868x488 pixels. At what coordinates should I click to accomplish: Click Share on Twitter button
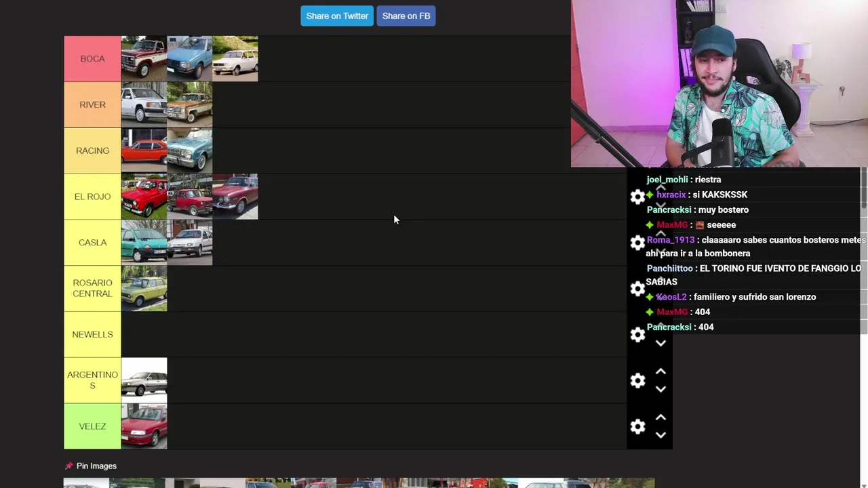point(337,16)
